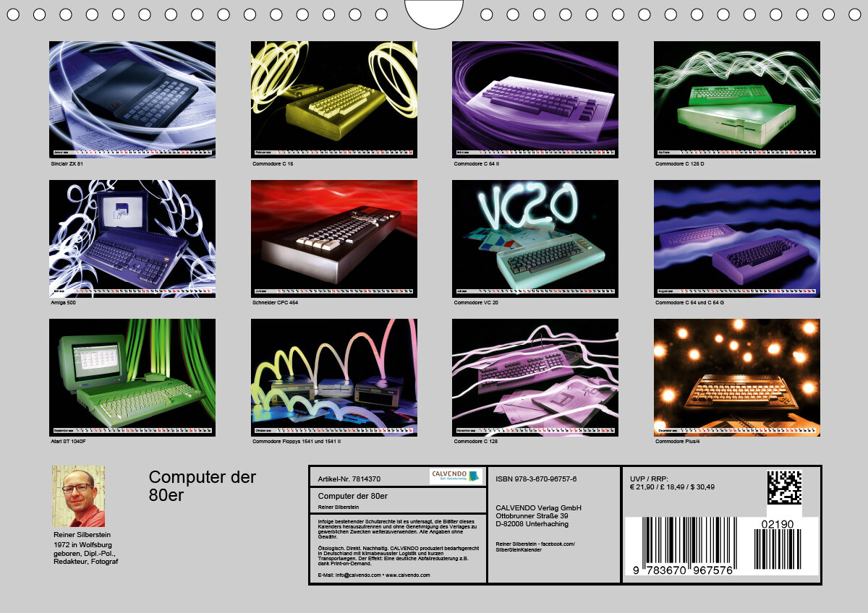868x613 pixels.
Task: Click the large heading "Computer der 80er"
Action: point(203,486)
